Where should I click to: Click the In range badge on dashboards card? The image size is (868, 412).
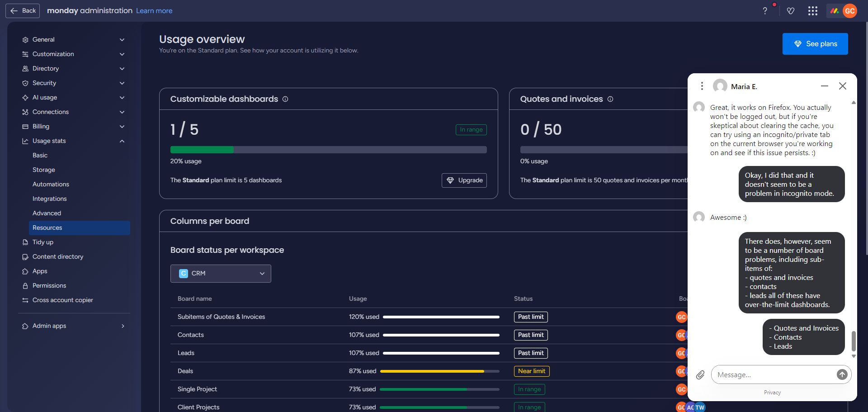click(x=471, y=130)
